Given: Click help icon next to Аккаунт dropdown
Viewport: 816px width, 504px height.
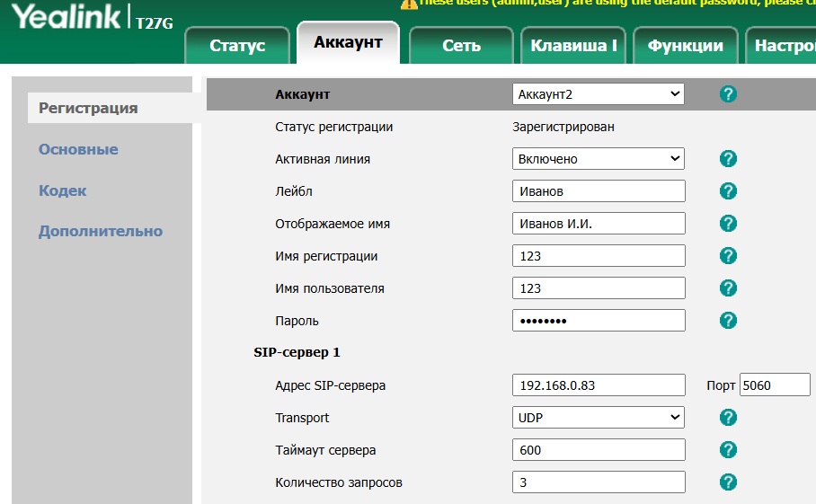Looking at the screenshot, I should (728, 94).
